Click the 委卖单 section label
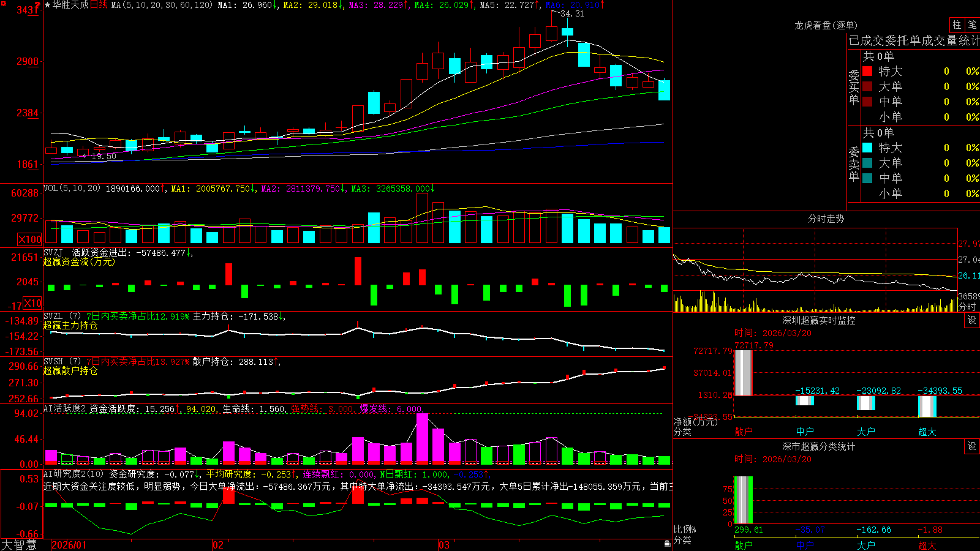 (x=854, y=163)
